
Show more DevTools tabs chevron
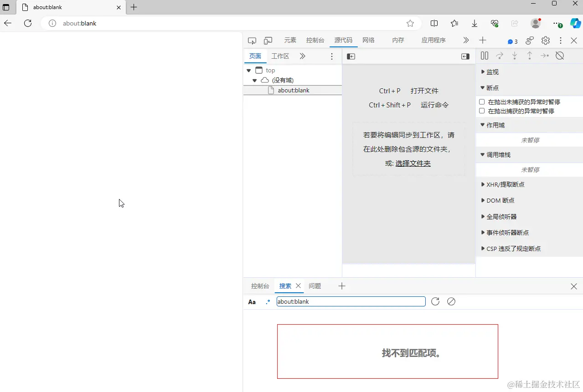pos(466,40)
